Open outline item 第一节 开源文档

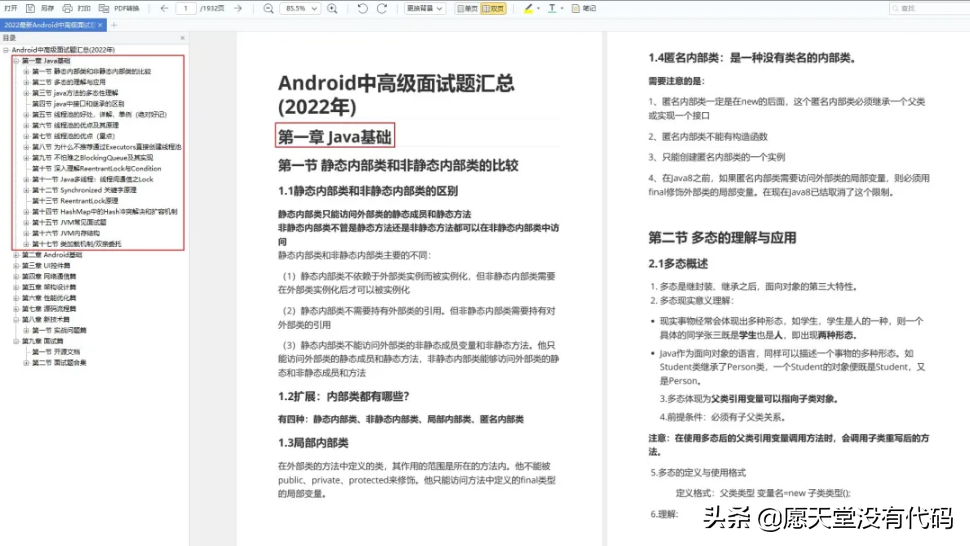pyautogui.click(x=56, y=352)
